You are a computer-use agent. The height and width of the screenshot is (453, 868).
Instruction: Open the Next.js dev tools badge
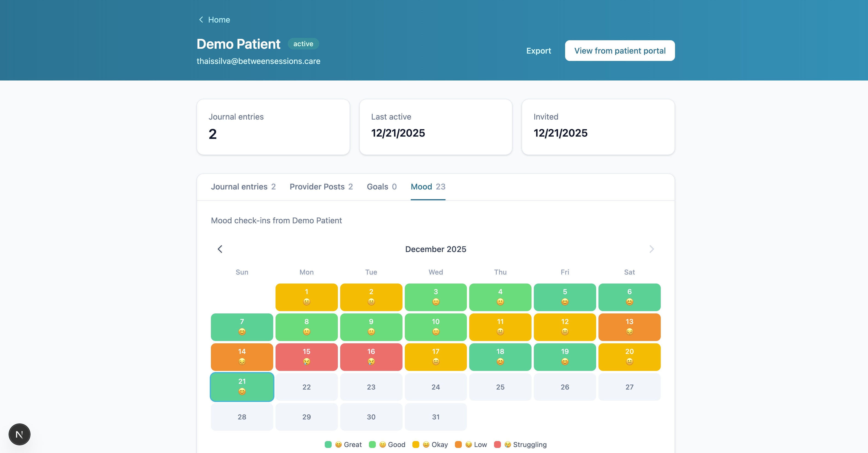pyautogui.click(x=20, y=434)
